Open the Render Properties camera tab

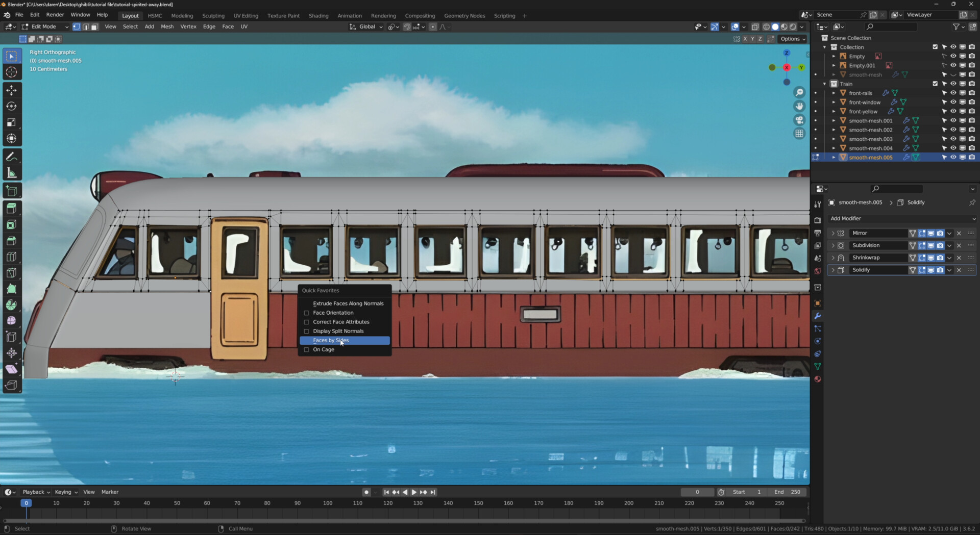click(818, 219)
